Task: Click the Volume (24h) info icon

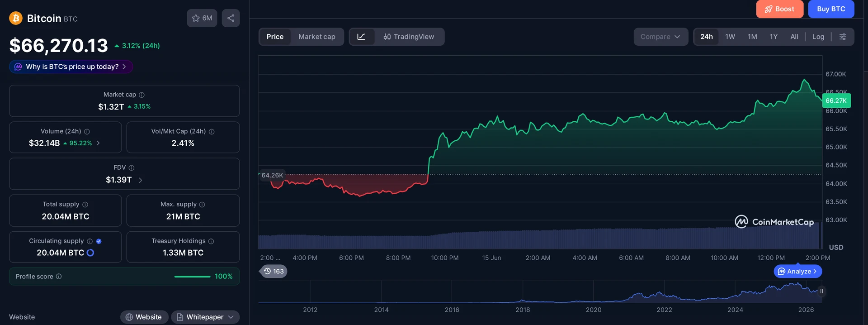Action: 87,131
